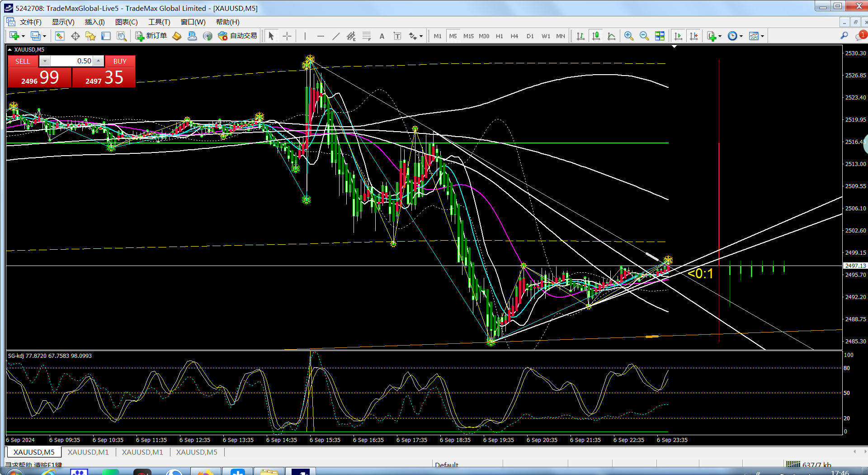
Task: Increase trade volume with up arrow
Action: point(98,61)
